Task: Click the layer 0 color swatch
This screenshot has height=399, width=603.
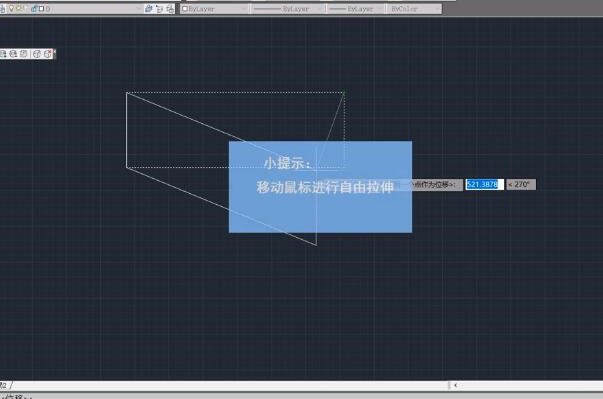Action: pyautogui.click(x=41, y=8)
